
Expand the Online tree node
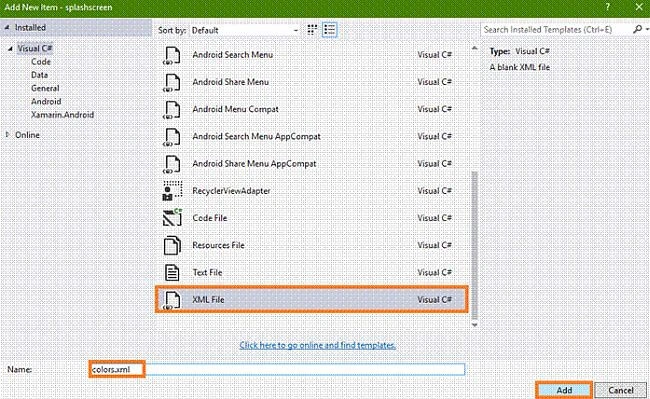[7, 135]
